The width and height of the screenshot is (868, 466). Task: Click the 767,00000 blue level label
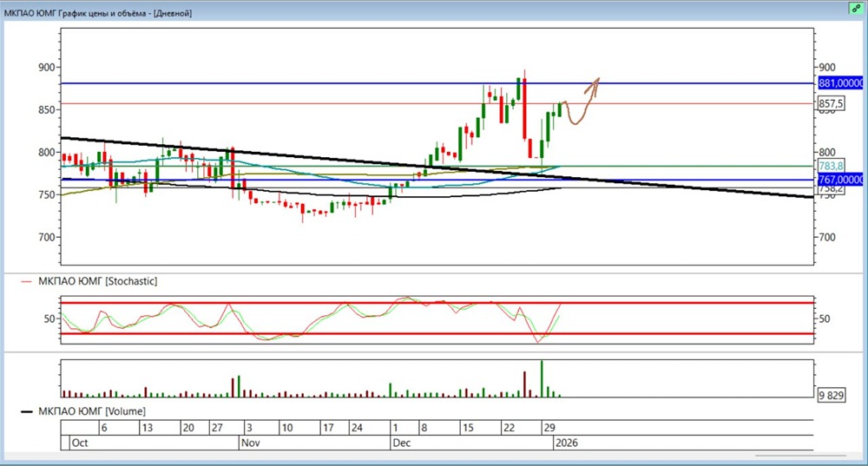(840, 179)
